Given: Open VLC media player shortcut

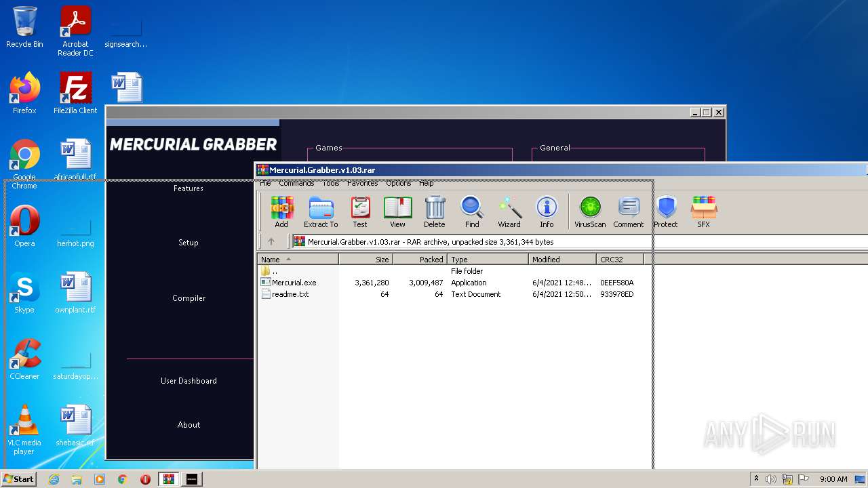Looking at the screenshot, I should [24, 430].
